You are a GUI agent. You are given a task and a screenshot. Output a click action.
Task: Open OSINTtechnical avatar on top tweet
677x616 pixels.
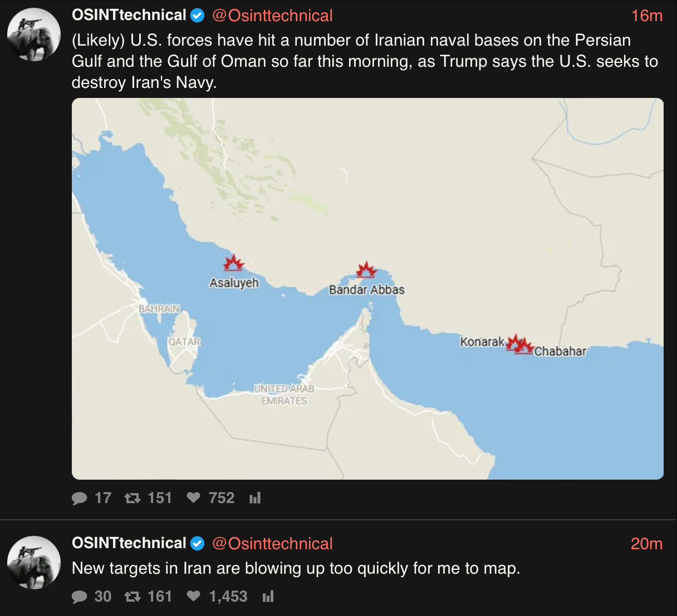pyautogui.click(x=34, y=35)
